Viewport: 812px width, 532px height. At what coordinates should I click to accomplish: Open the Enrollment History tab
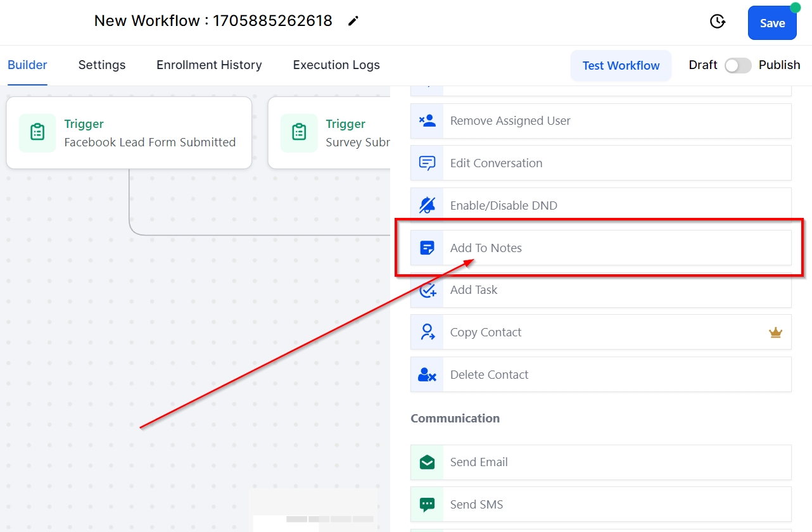point(209,65)
